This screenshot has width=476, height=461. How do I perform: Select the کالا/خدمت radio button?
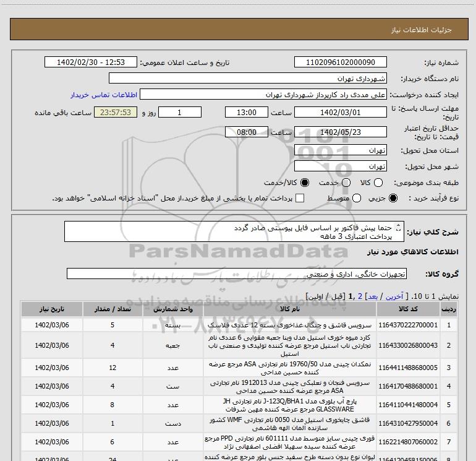click(305, 183)
